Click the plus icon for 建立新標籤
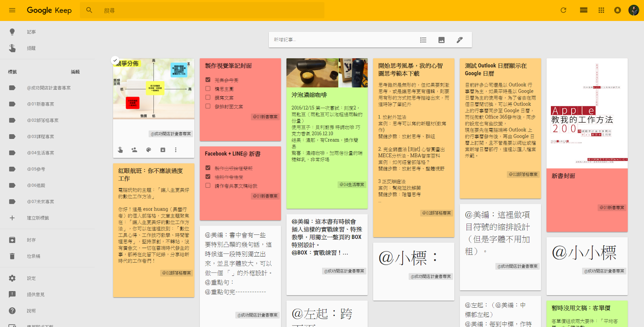This screenshot has height=327, width=644. point(12,218)
